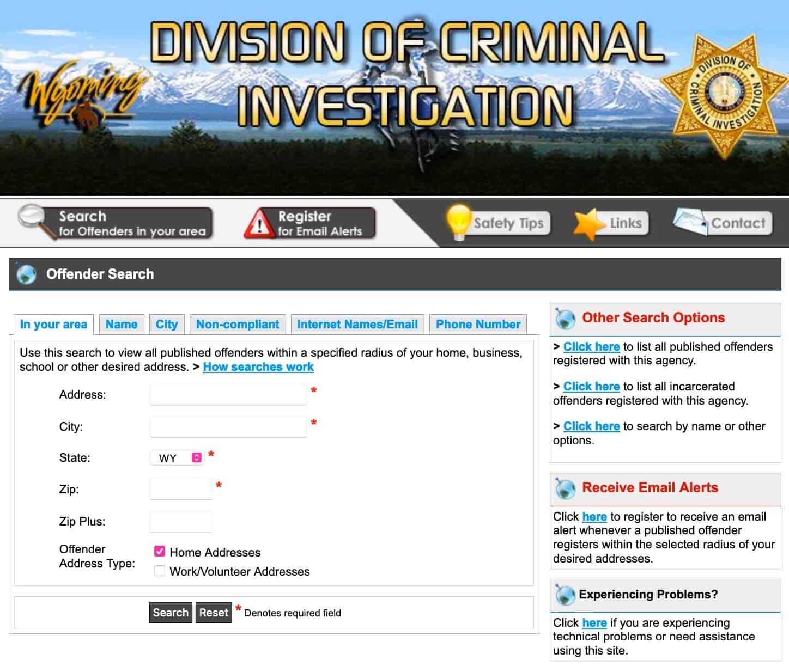Click here link to list incarcerated offenders
The height and width of the screenshot is (672, 789).
(591, 387)
